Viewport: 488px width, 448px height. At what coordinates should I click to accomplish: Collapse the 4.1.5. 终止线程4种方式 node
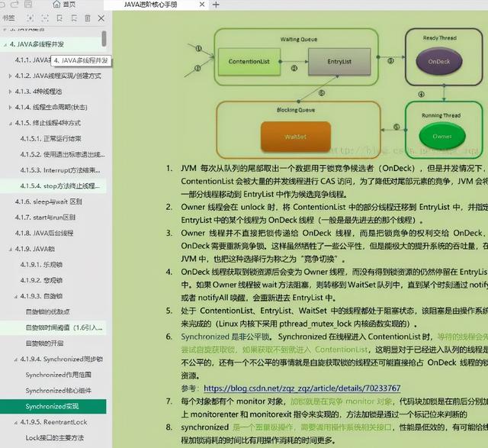10,124
